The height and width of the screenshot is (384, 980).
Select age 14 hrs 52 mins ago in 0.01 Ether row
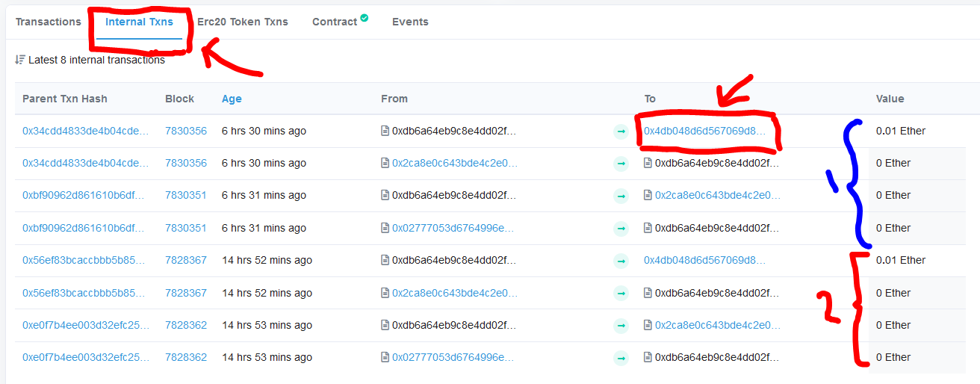coord(267,260)
